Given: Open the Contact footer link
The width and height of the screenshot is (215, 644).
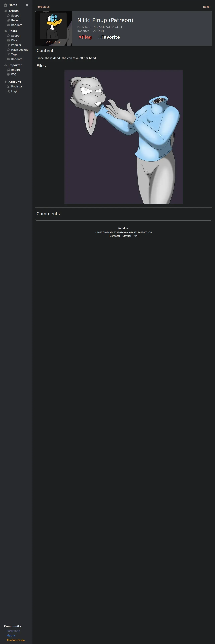Looking at the screenshot, I should click(114, 236).
